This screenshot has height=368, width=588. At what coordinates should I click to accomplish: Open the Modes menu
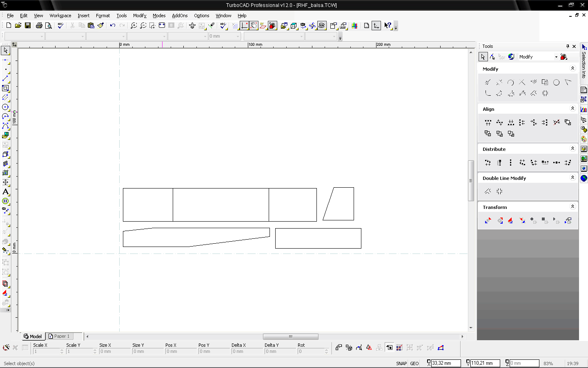point(159,16)
